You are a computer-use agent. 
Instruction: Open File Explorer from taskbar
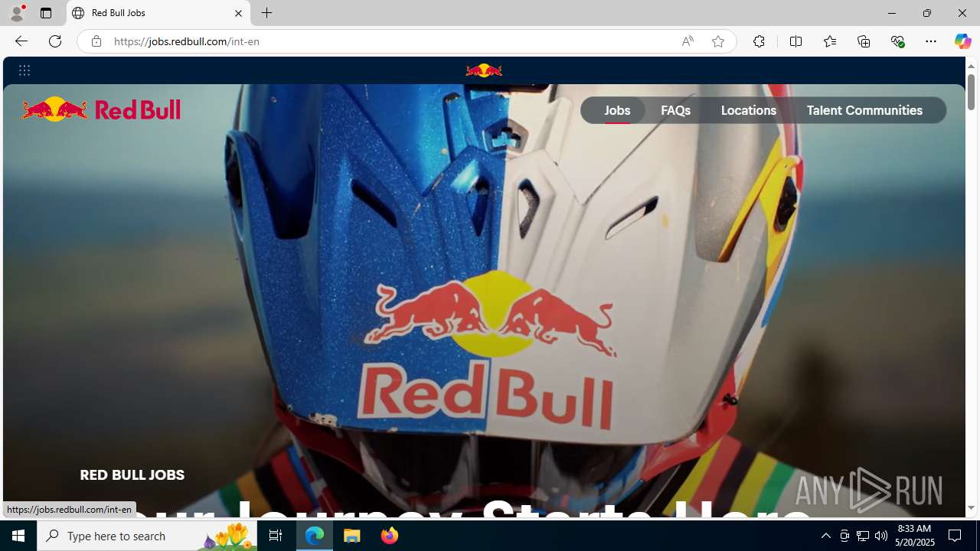point(352,536)
